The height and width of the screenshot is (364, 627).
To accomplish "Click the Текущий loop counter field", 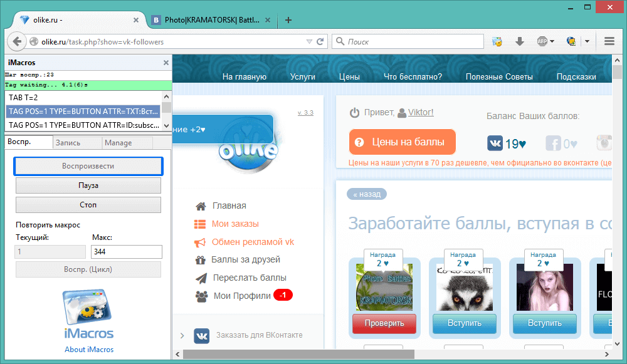I will pos(50,252).
